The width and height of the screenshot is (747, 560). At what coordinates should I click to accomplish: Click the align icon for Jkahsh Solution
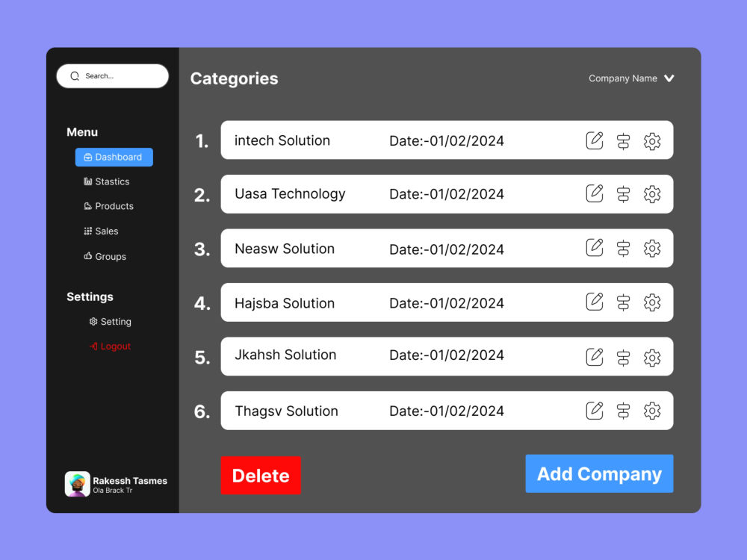tap(623, 358)
